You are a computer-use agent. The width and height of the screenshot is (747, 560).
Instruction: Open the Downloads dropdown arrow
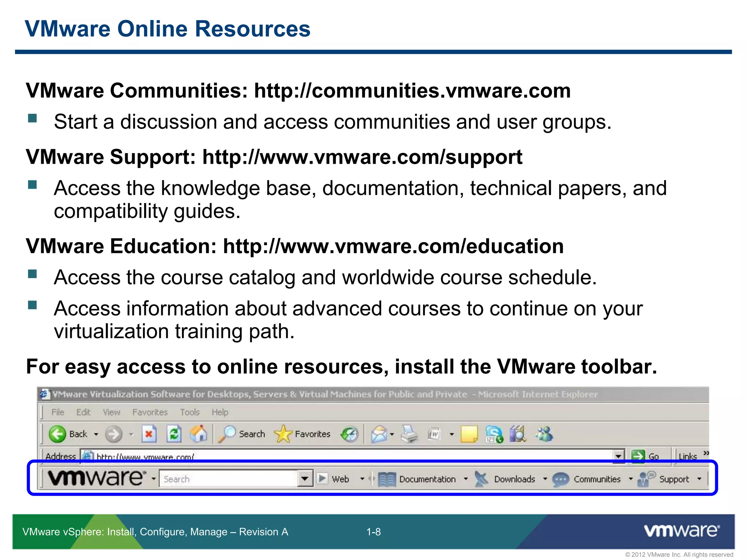point(545,479)
